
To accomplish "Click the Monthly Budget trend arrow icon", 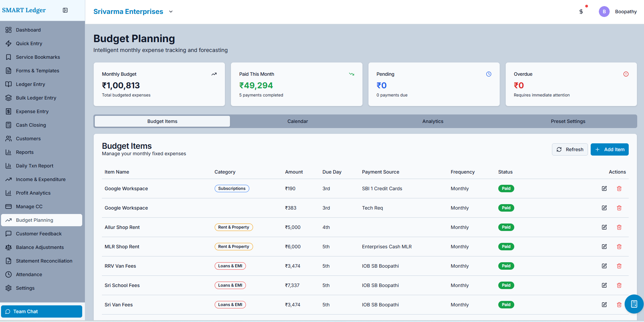I will point(214,74).
